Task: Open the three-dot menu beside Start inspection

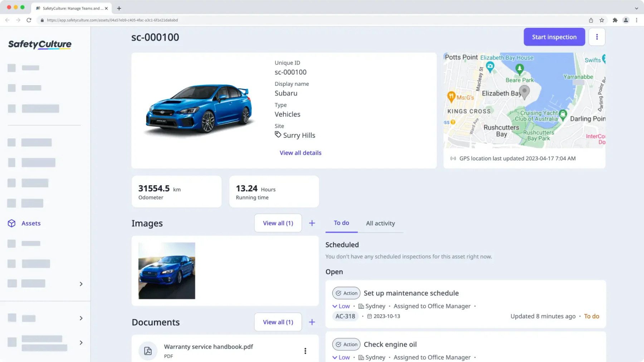Action: pyautogui.click(x=597, y=37)
